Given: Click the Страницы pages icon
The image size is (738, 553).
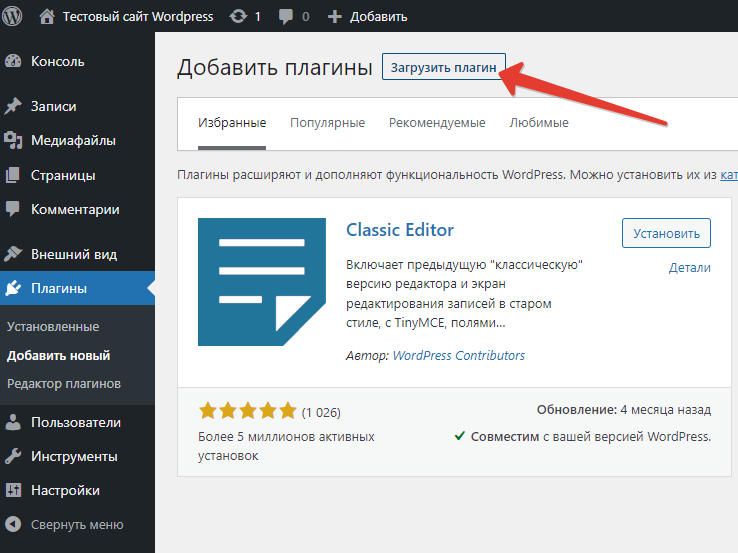Looking at the screenshot, I should coord(13,175).
